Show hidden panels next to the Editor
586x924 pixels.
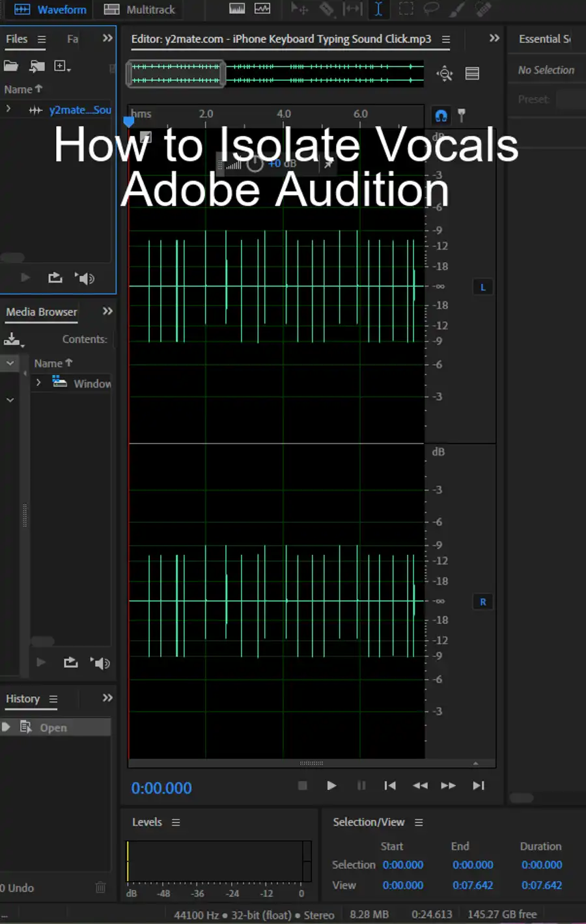coord(494,38)
